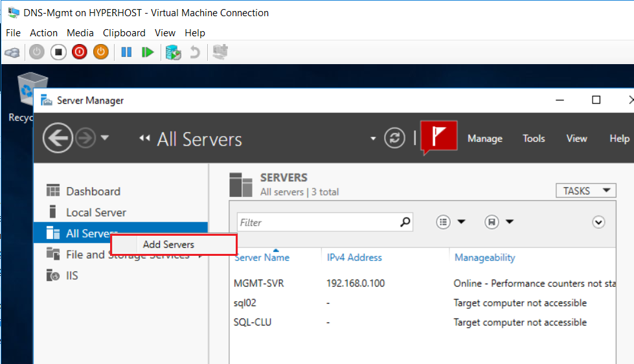Open the Tools menu in Server Manager

(534, 139)
